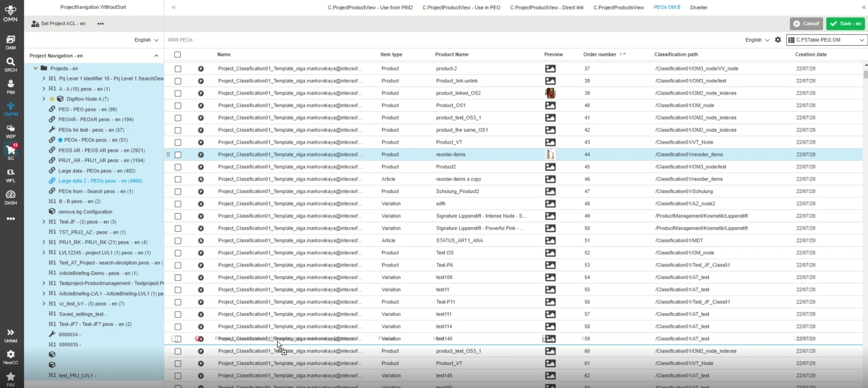Screen dimensions: 868x388
Task: Switch to the C.ProjectProductsView tab
Action: pos(618,8)
